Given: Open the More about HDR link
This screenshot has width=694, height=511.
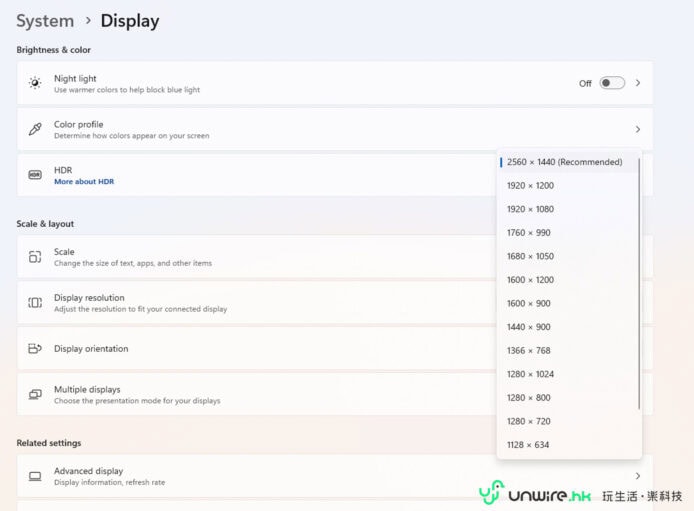Looking at the screenshot, I should (x=84, y=182).
